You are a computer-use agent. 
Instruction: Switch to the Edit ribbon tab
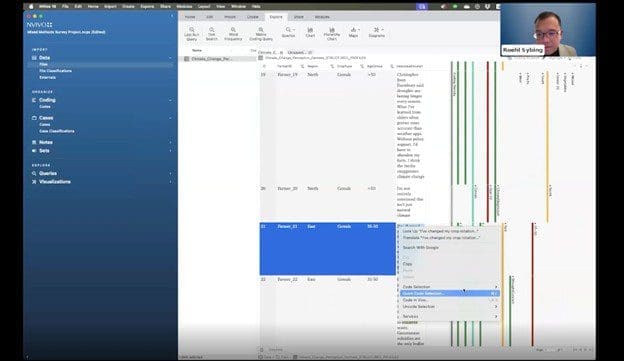tap(210, 17)
